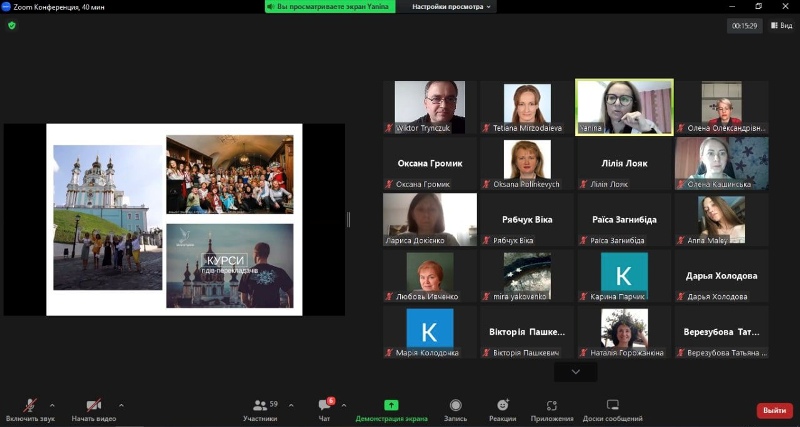Click the Zoom app icon in title bar

[x=6, y=7]
